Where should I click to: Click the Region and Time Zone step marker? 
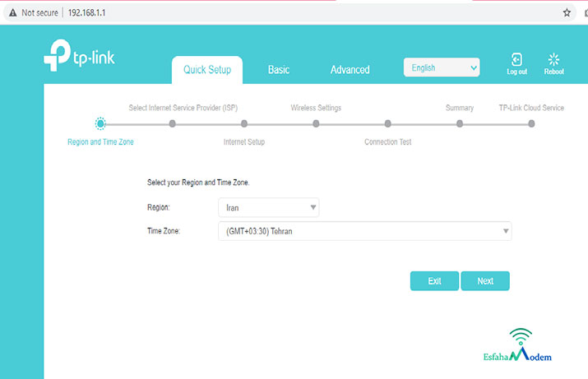pos(100,124)
